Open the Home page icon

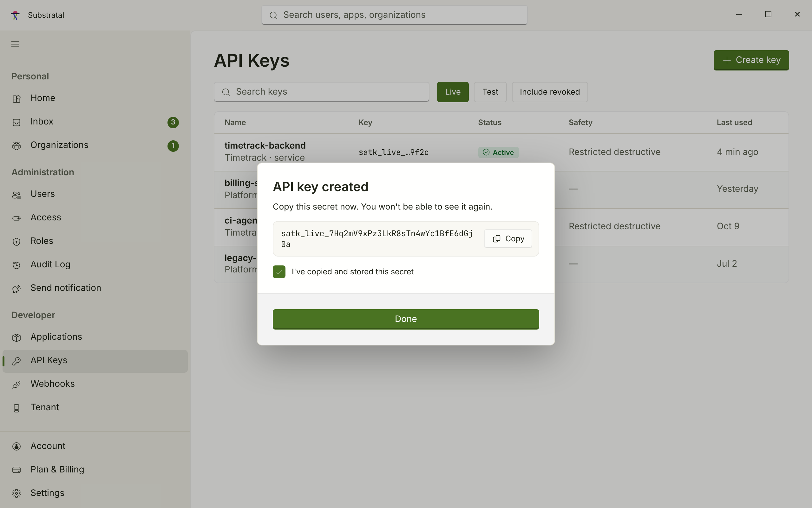(x=16, y=98)
